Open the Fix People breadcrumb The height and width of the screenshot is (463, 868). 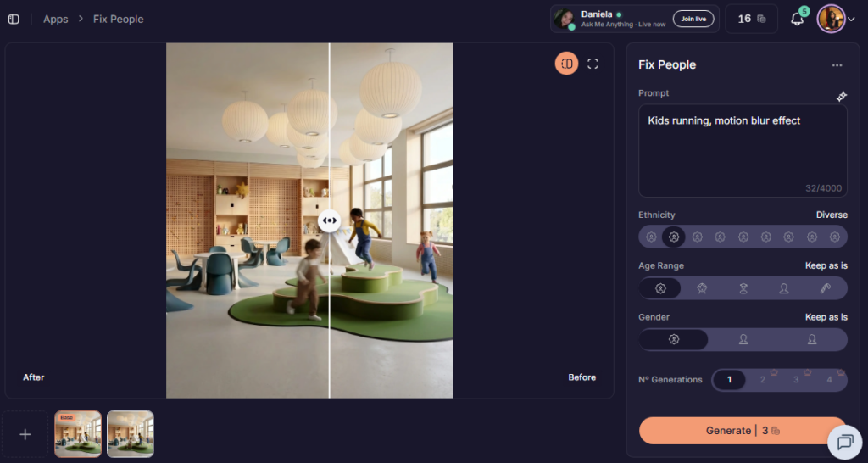119,20
